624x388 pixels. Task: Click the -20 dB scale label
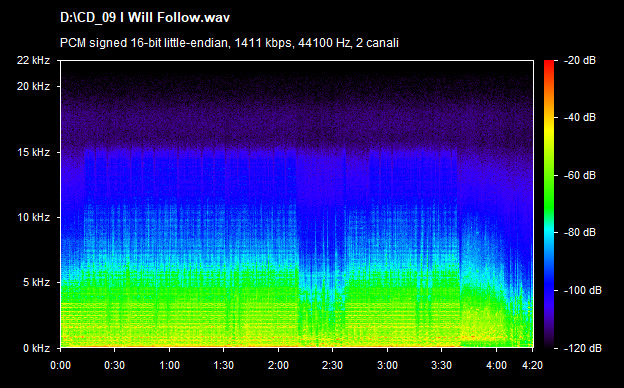580,60
